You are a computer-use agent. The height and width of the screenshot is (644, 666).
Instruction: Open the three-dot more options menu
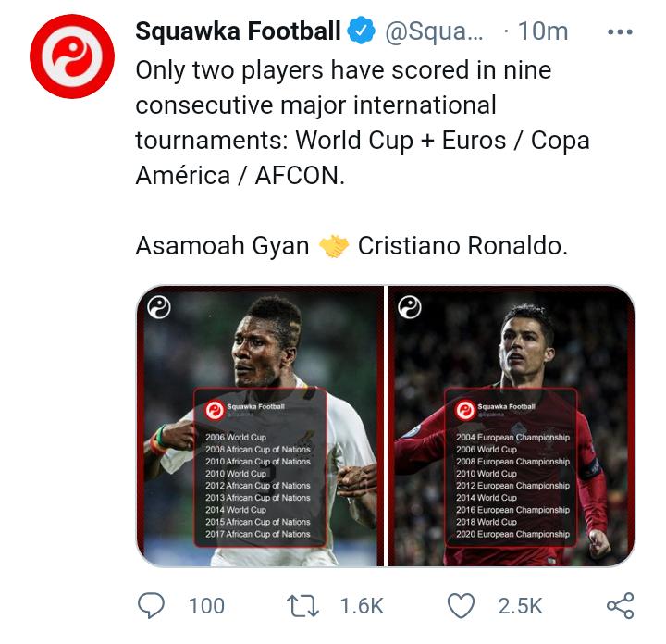coord(619,31)
